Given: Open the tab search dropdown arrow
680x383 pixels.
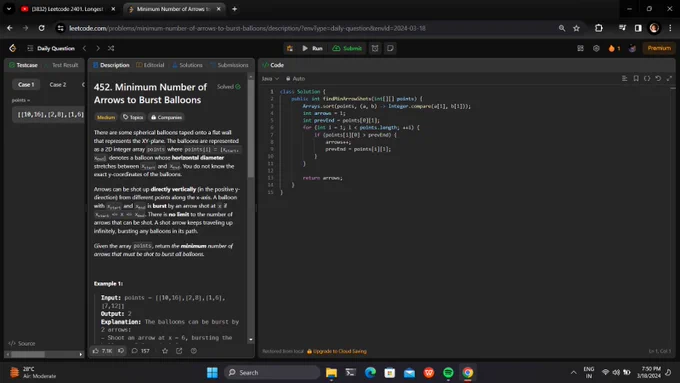Looking at the screenshot, I should (x=9, y=9).
